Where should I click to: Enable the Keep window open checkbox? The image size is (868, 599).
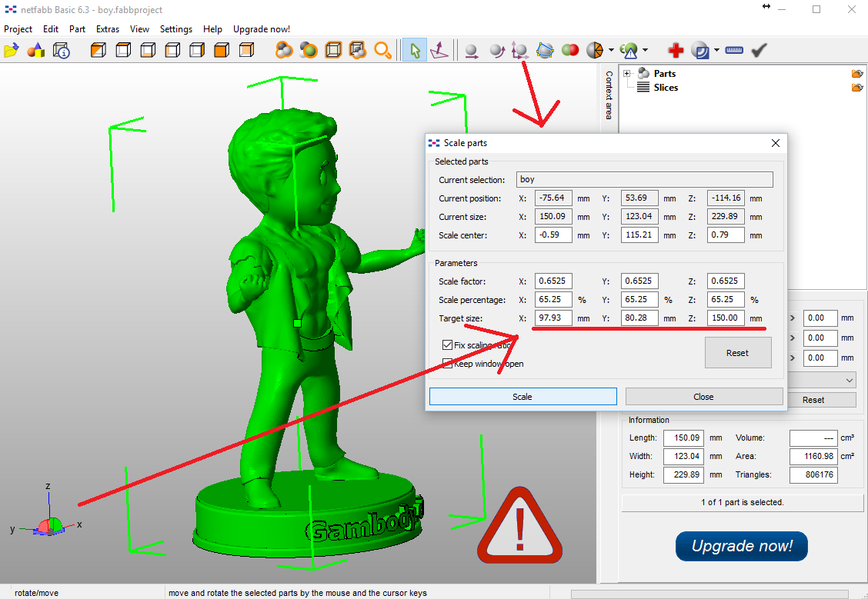click(447, 364)
